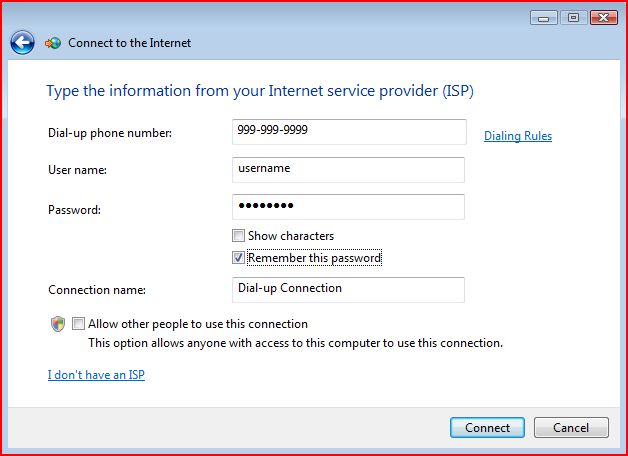Screen dimensions: 628x456
Task: Tick Allow other people to use this connection
Action: (x=79, y=324)
